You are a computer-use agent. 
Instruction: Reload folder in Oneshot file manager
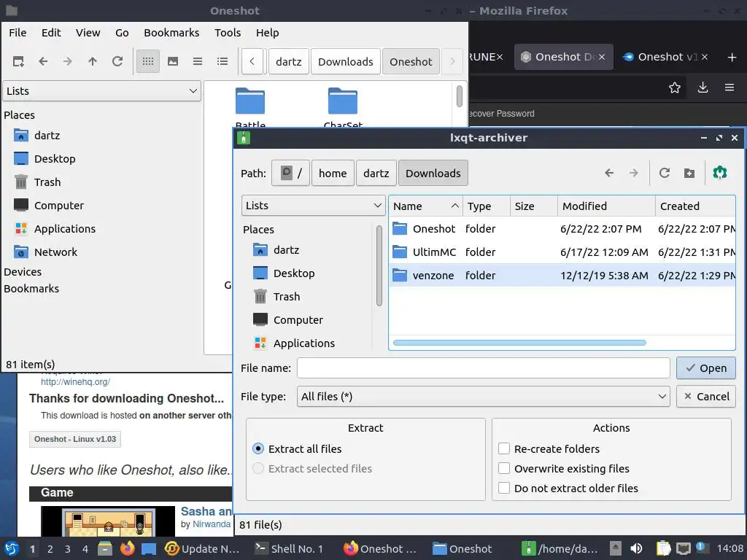click(117, 61)
